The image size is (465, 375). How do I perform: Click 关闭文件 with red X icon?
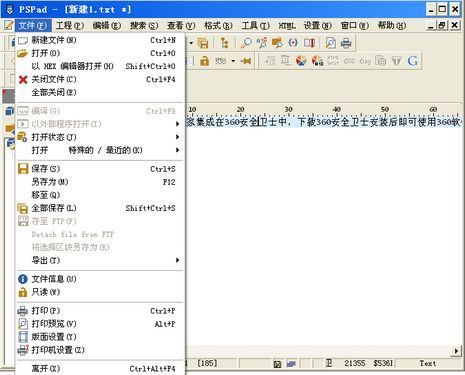tap(100, 79)
